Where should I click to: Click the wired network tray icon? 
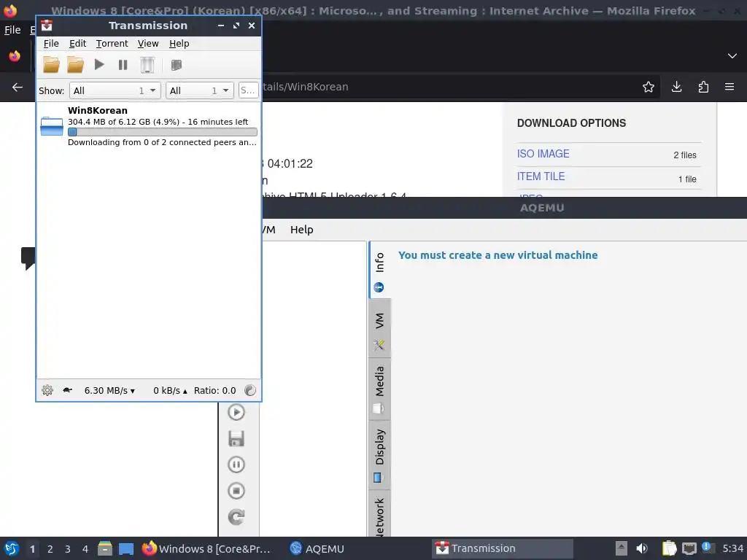[x=689, y=549]
